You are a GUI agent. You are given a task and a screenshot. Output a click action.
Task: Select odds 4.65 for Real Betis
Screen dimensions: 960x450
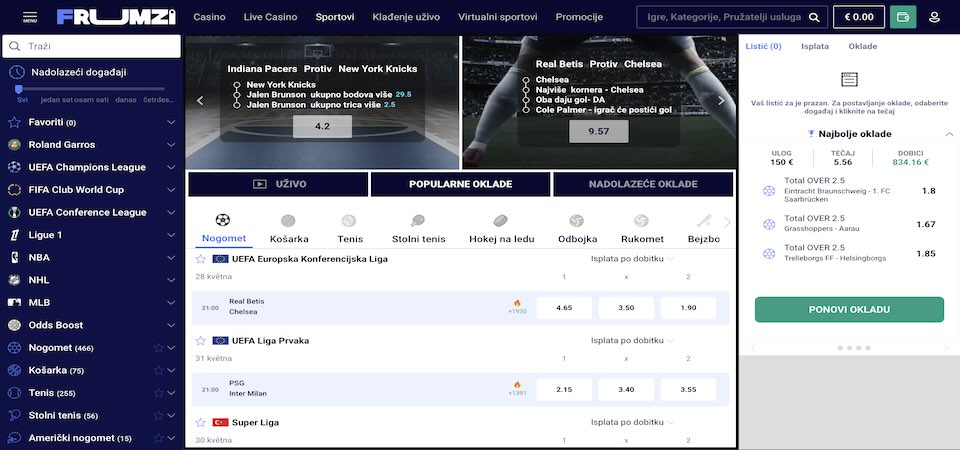click(x=564, y=308)
